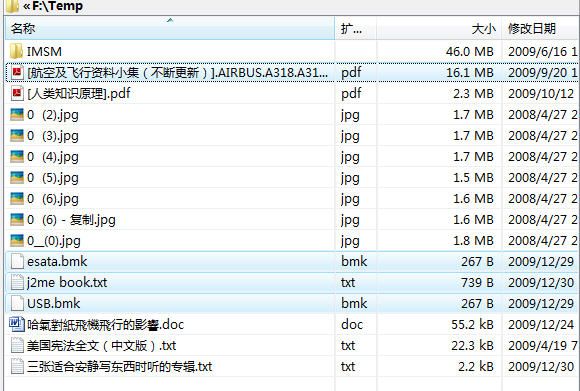Click the PDF icon of [人类知识原理].pdf
This screenshot has width=580, height=391.
(17, 93)
